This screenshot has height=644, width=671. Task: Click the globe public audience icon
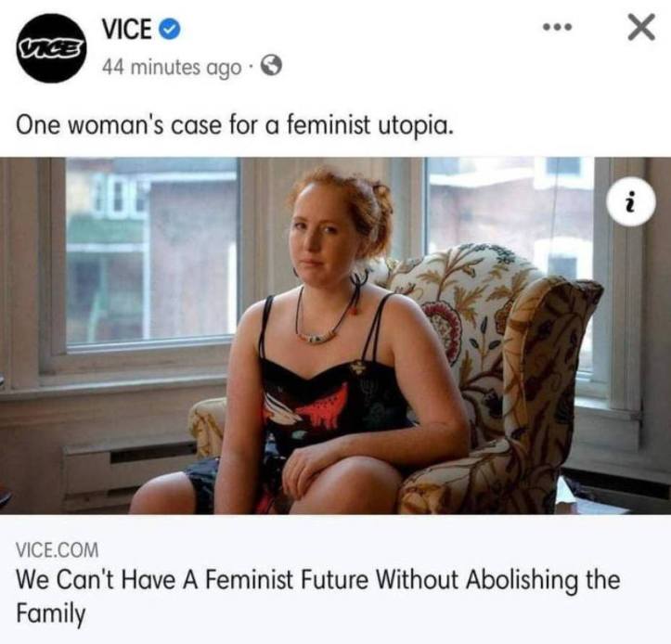coord(271,66)
